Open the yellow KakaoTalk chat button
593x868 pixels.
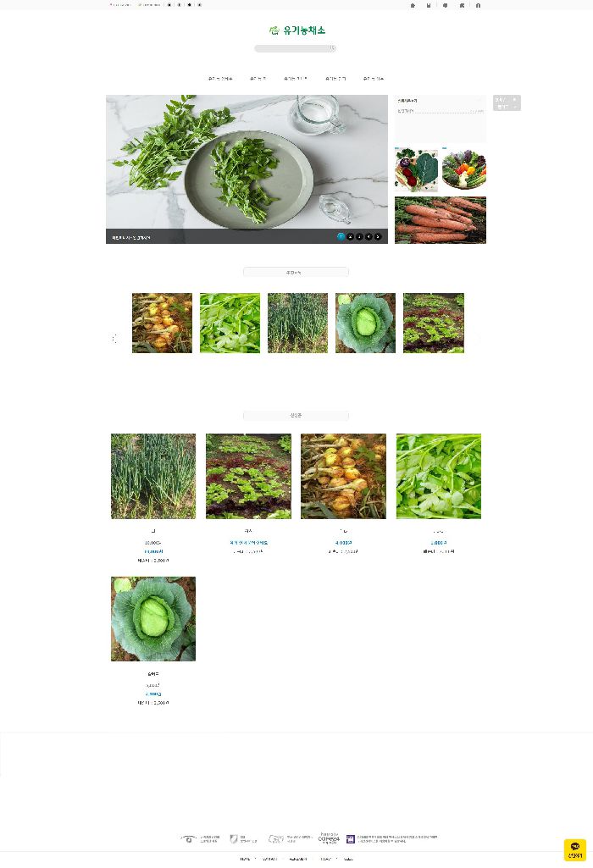coord(574,849)
